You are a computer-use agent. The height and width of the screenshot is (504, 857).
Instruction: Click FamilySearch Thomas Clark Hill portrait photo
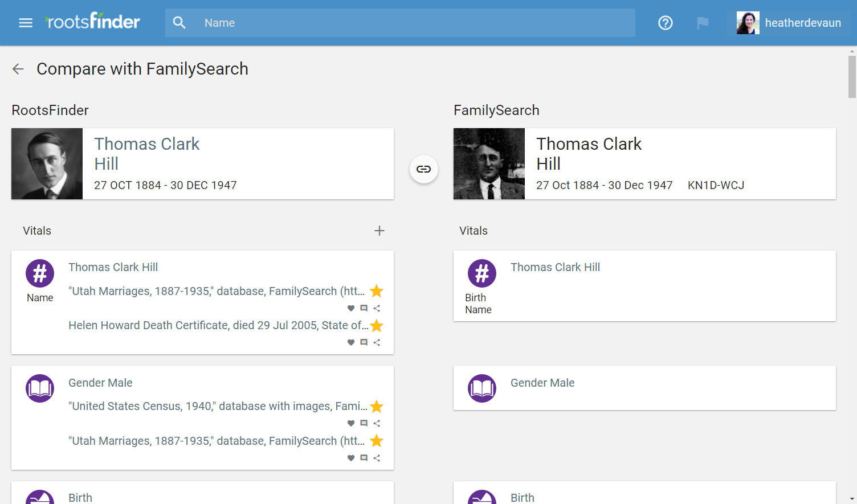489,164
